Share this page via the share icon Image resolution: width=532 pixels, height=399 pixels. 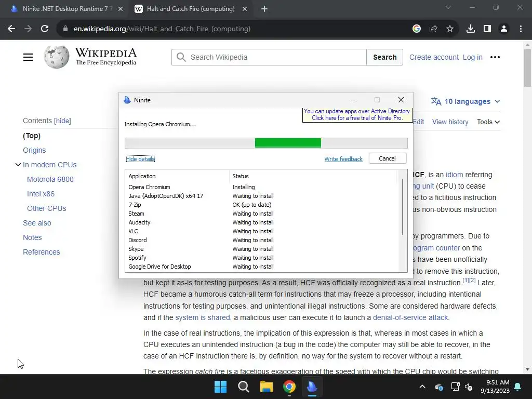[433, 29]
